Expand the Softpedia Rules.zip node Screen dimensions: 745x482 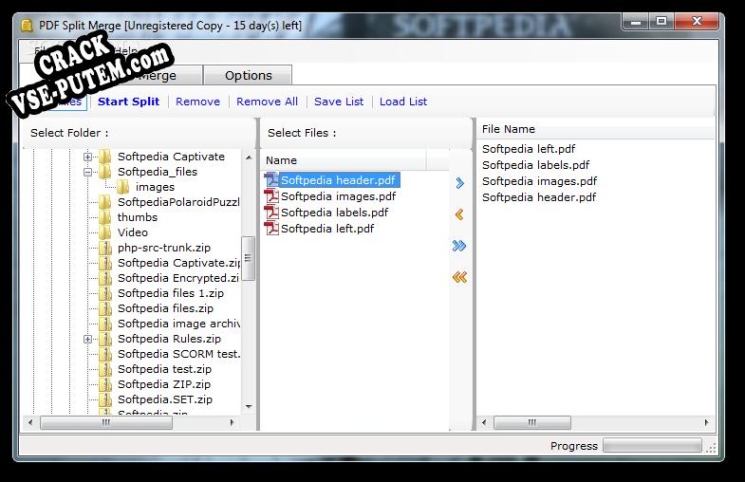(87, 339)
